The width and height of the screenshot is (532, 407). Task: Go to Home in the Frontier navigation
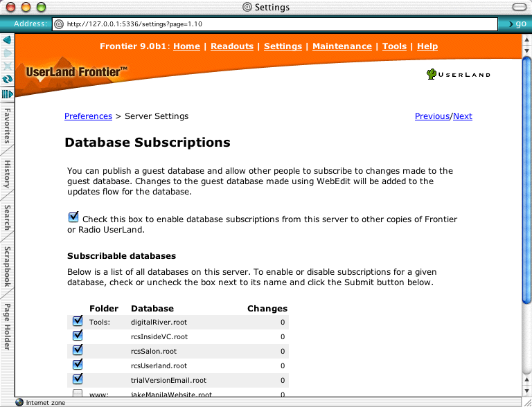[186, 46]
